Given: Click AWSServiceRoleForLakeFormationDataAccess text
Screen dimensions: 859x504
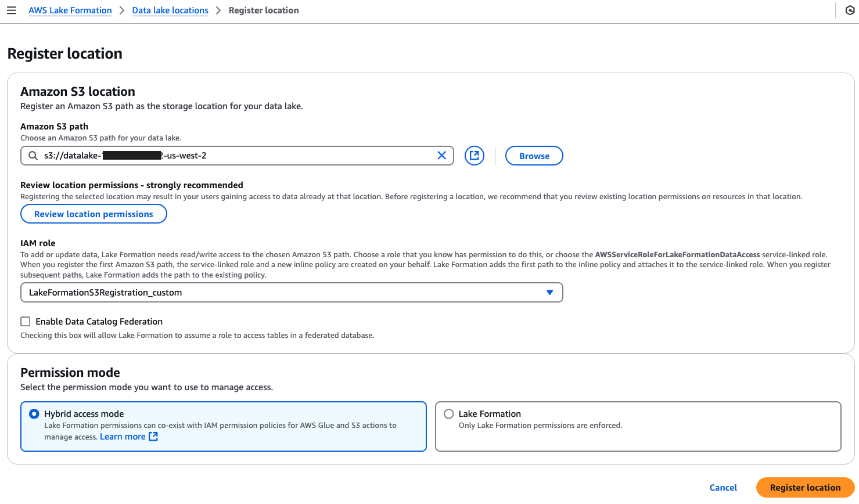Looking at the screenshot, I should (x=677, y=254).
